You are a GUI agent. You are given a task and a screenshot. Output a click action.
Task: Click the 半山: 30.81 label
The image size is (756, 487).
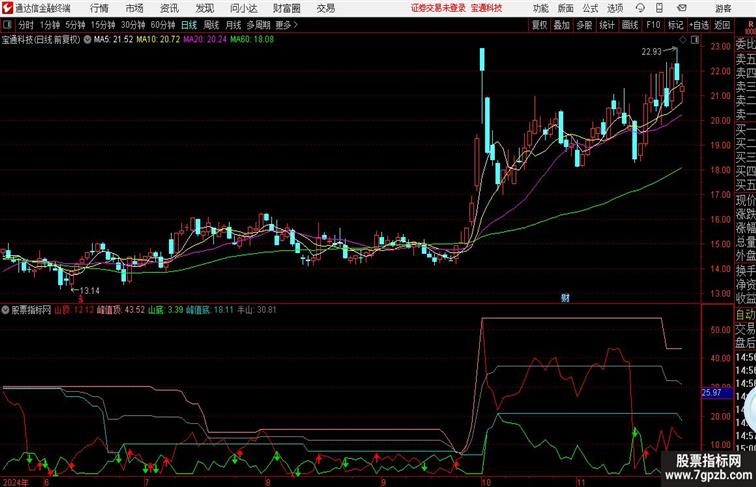256,310
